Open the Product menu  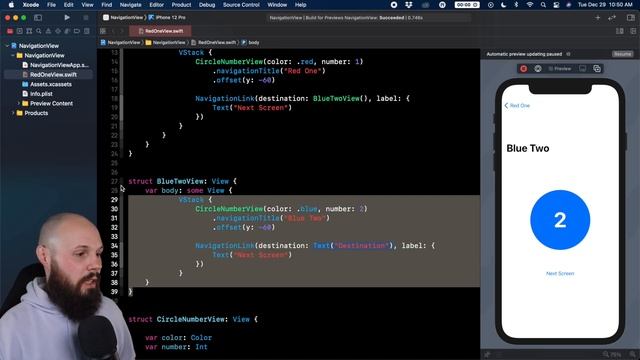tap(181, 5)
